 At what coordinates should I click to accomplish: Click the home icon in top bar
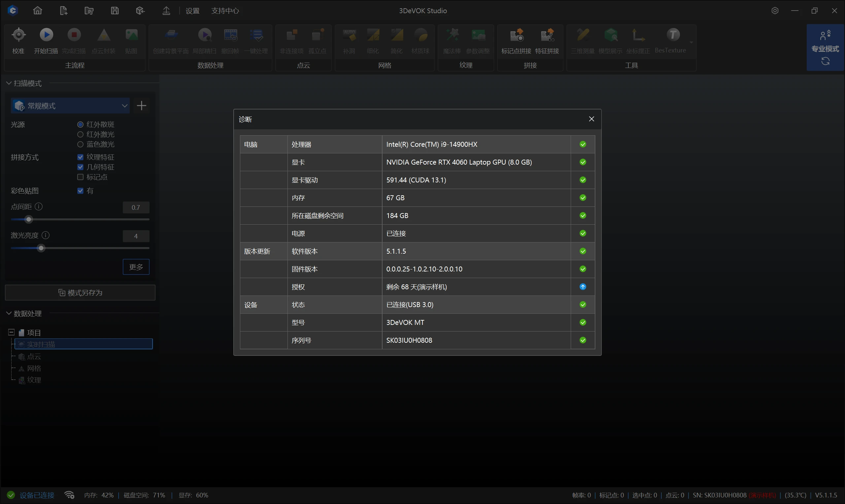(x=37, y=11)
